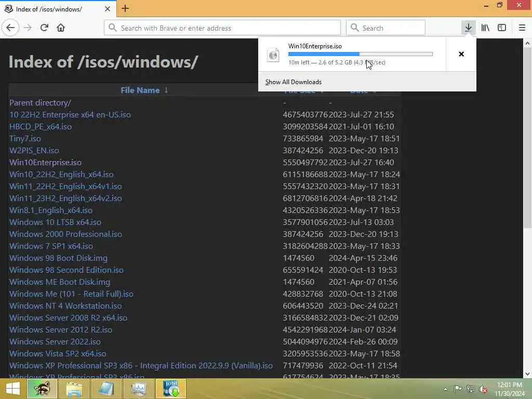Image resolution: width=532 pixels, height=399 pixels.
Task: Click the muted volume tray icon
Action: click(x=483, y=389)
